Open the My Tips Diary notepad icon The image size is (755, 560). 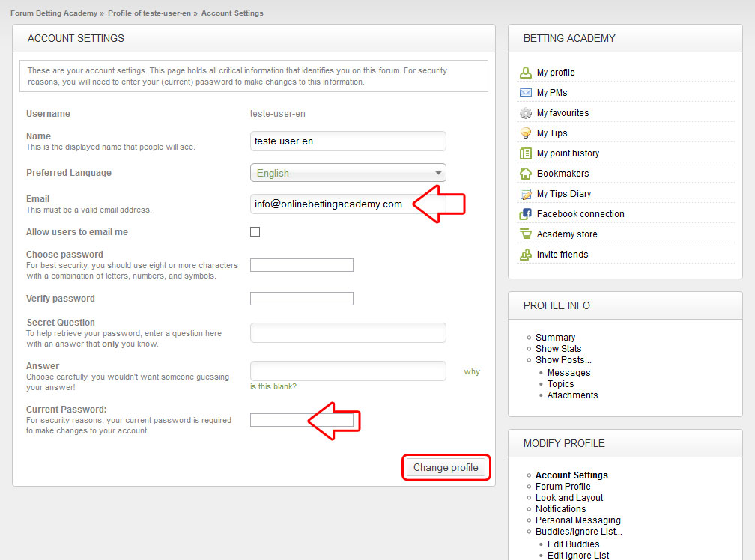tap(526, 194)
